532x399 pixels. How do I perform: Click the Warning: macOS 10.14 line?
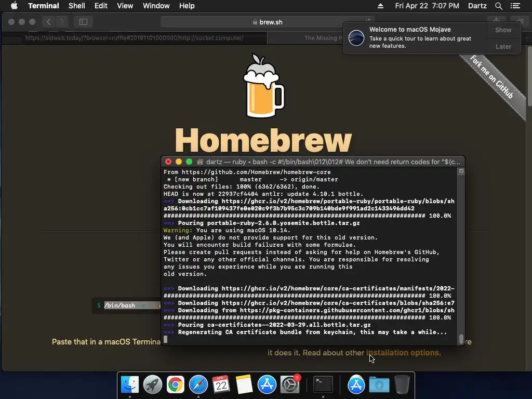point(227,230)
